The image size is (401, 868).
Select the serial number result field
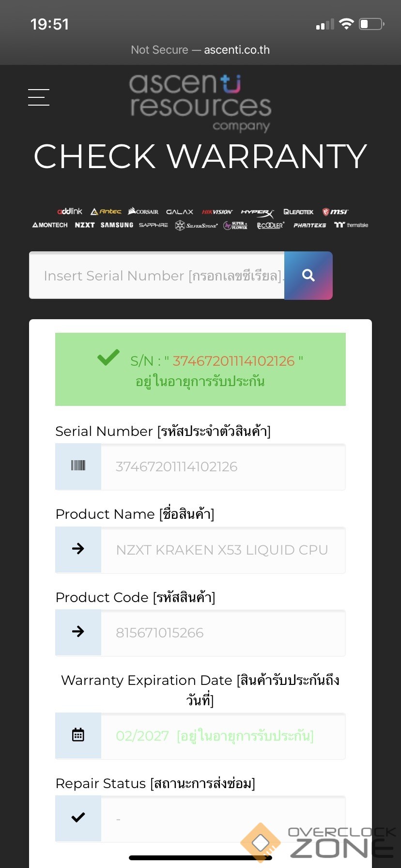(x=223, y=466)
